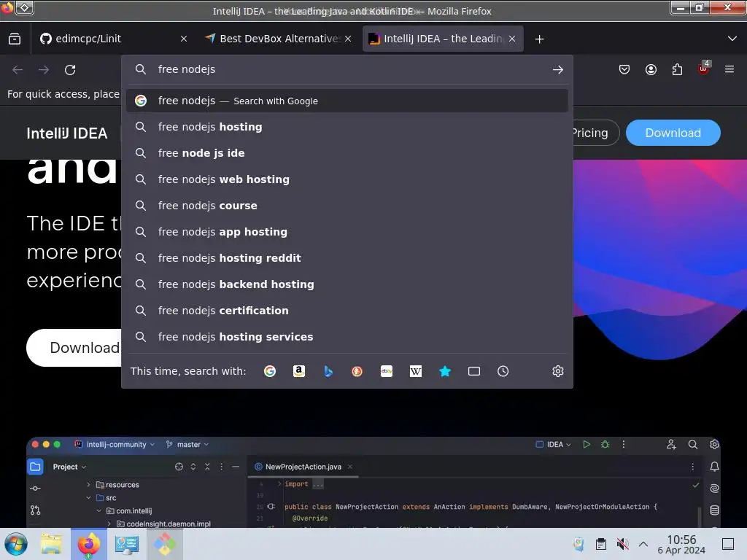Show hidden system tray icons
The height and width of the screenshot is (560, 747).
[x=643, y=544]
